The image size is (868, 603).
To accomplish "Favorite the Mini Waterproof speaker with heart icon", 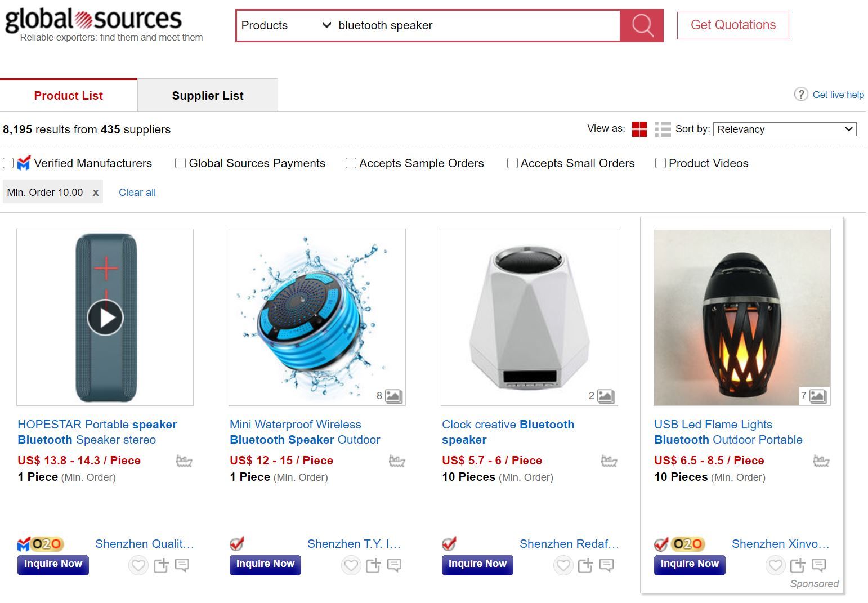I will tap(351, 565).
